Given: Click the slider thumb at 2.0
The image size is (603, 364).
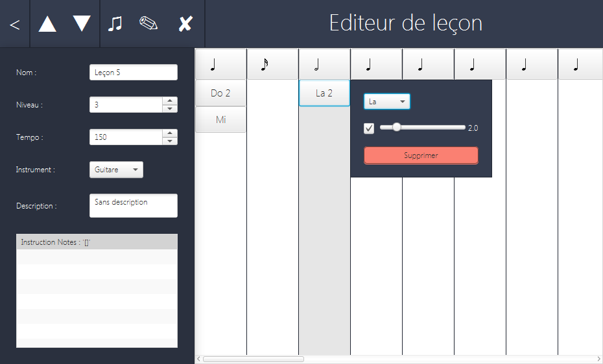Looking at the screenshot, I should tap(396, 127).
